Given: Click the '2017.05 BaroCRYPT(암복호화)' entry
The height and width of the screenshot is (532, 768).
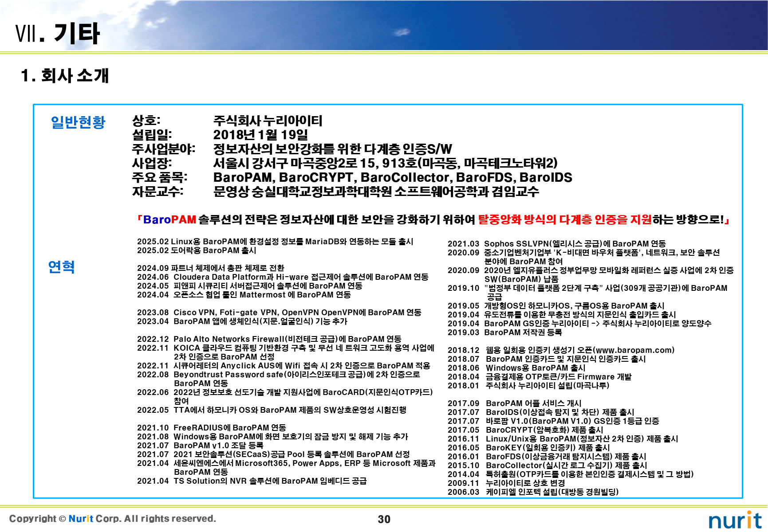Looking at the screenshot, I should 525,430.
